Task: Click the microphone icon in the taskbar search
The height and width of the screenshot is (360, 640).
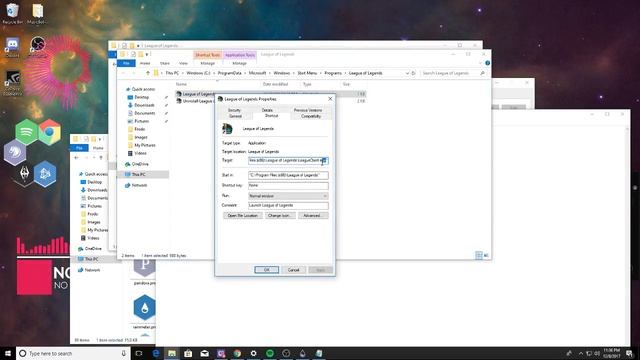Action: 123,353
